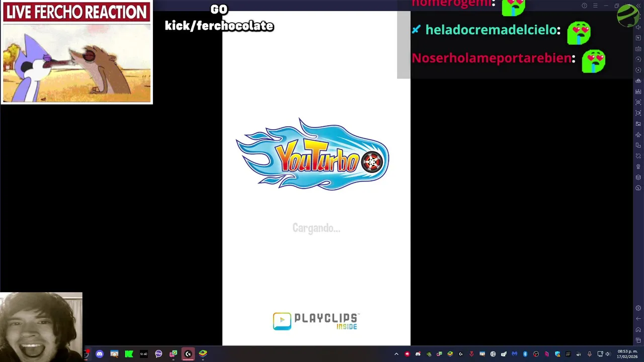
Task: Open BlueStacks icon on the taskbar
Action: 203,354
